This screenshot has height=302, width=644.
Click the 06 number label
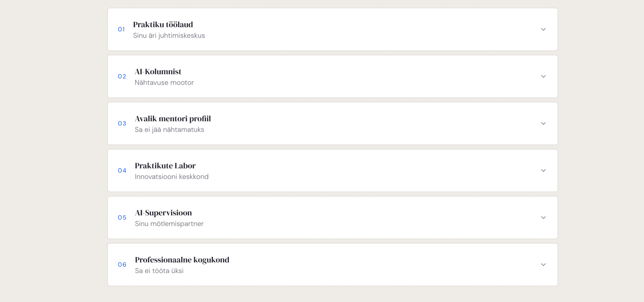(122, 265)
